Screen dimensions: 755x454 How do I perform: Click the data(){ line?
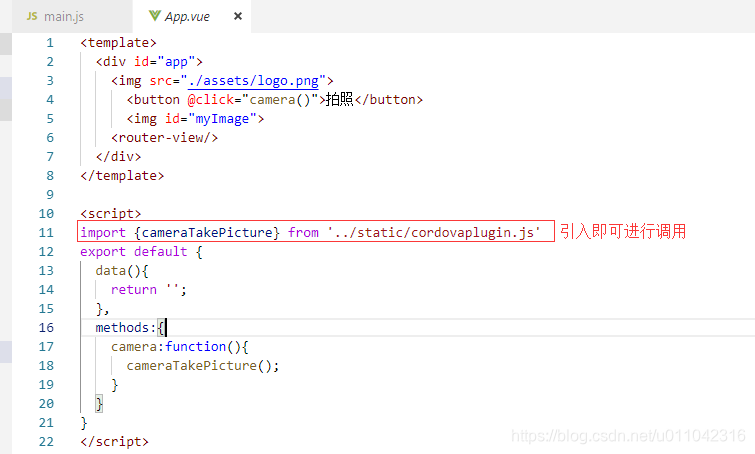pos(122,271)
